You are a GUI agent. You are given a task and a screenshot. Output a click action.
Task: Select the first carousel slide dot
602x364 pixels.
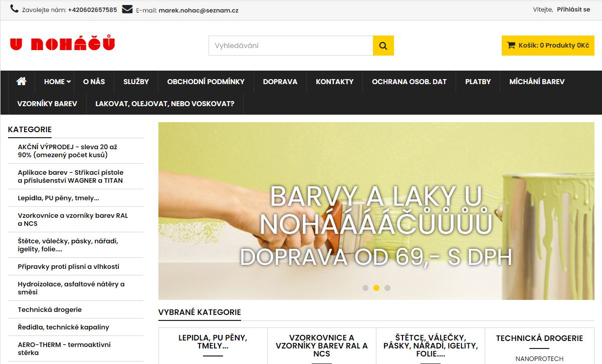[x=365, y=288]
